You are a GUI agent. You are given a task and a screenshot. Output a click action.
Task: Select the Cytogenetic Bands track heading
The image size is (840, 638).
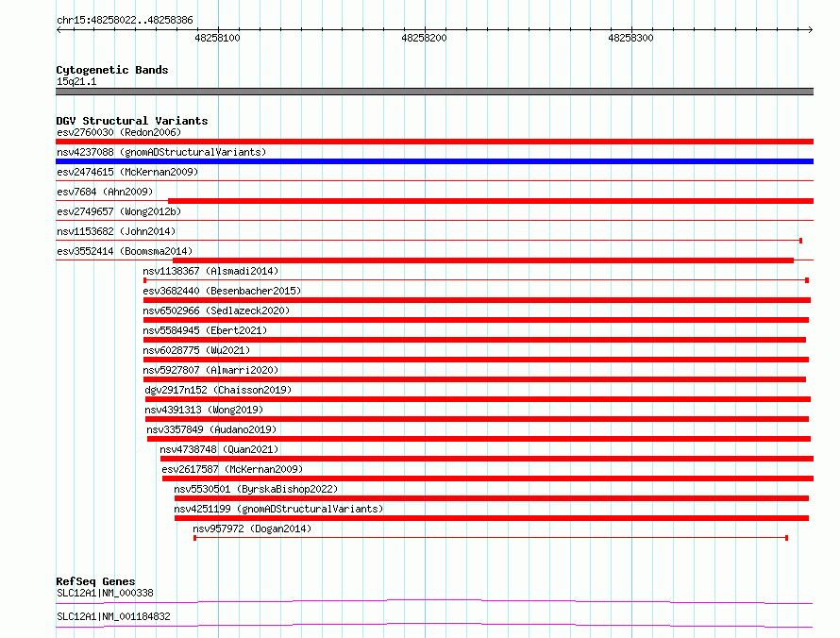pyautogui.click(x=112, y=70)
